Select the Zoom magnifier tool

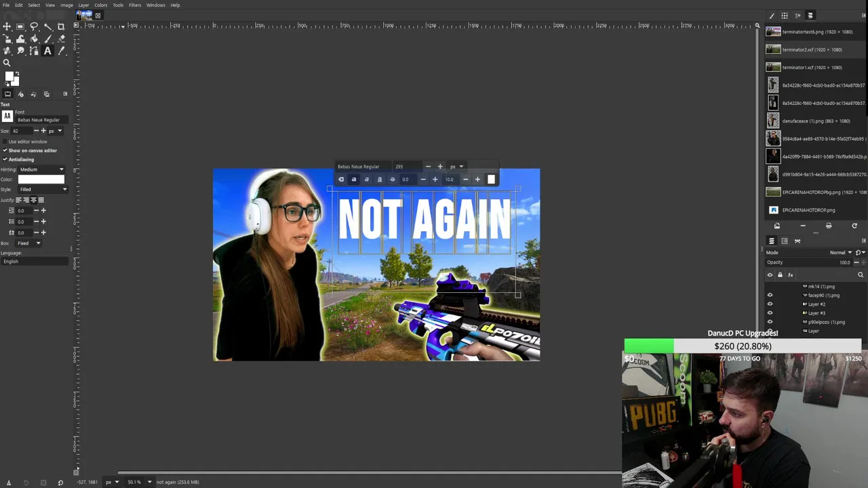coord(7,63)
